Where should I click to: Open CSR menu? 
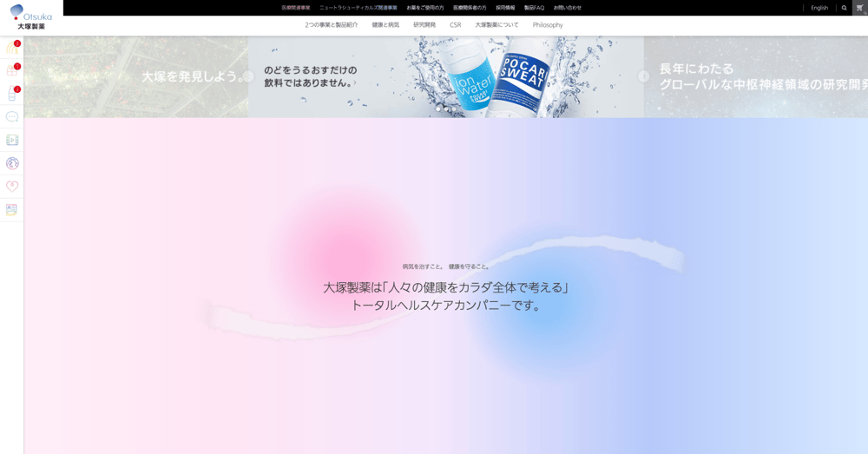[x=456, y=25]
